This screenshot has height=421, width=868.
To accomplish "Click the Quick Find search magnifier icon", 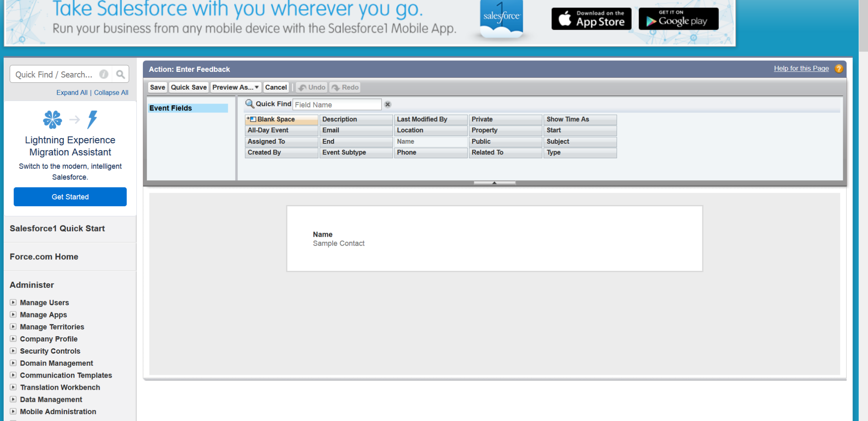I will pyautogui.click(x=120, y=74).
